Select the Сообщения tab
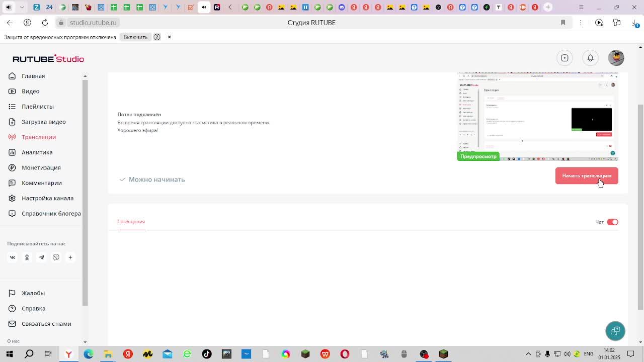This screenshot has height=362, width=644. 131,222
